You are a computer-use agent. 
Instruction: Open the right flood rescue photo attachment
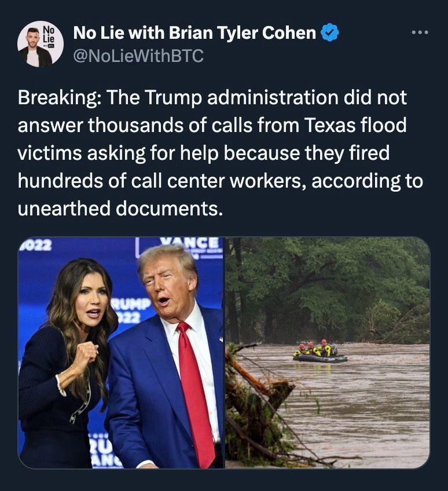coord(328,353)
